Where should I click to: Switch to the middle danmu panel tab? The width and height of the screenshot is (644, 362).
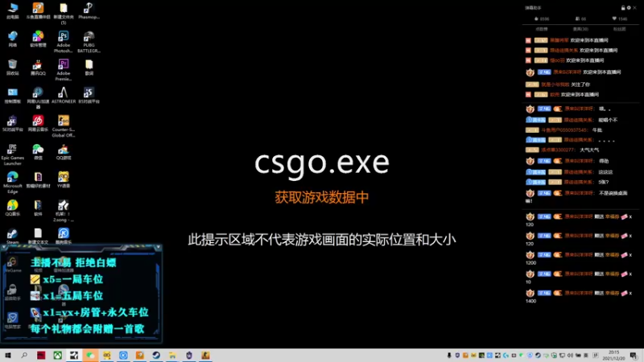point(580,29)
